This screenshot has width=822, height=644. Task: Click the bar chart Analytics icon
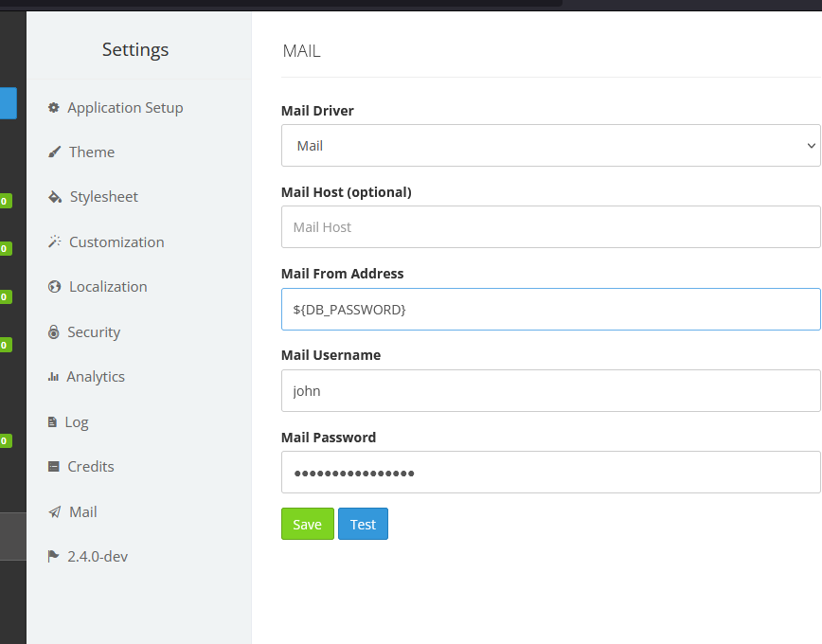coord(53,377)
